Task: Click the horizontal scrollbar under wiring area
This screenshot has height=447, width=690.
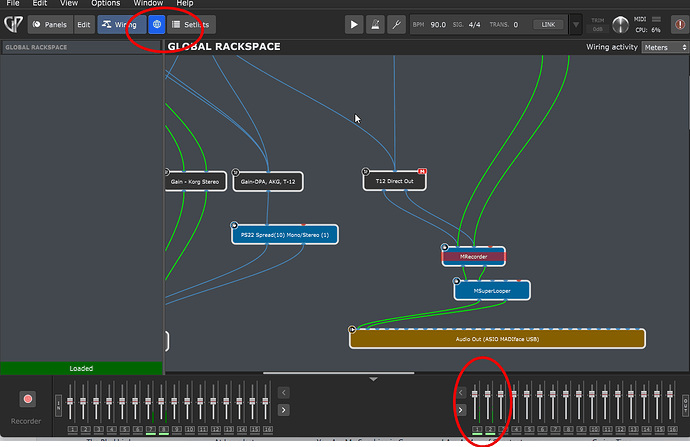Action: [338, 373]
